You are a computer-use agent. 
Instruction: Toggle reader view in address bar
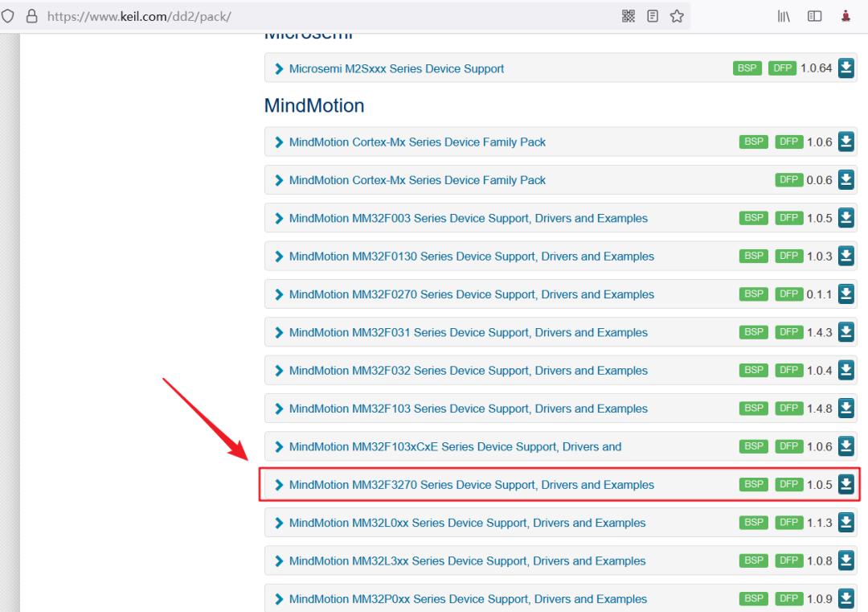pyautogui.click(x=653, y=16)
